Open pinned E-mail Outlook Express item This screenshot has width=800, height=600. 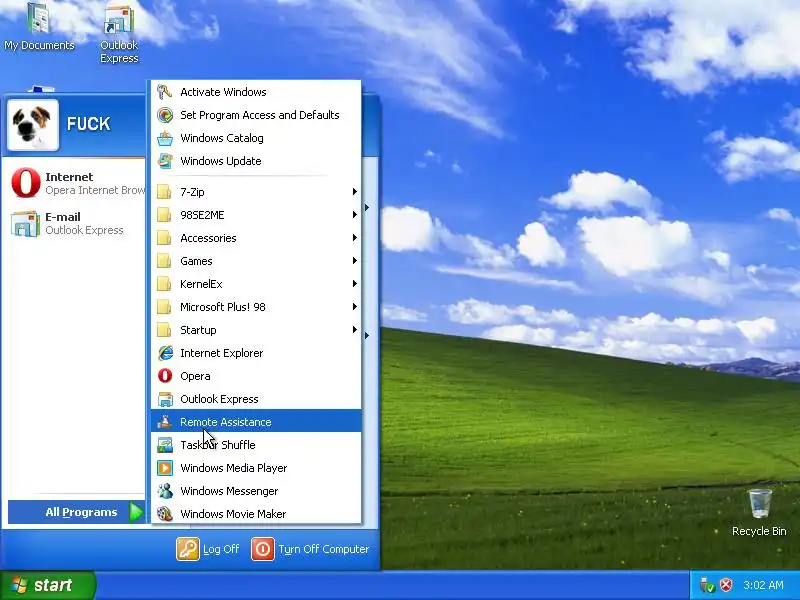click(77, 223)
